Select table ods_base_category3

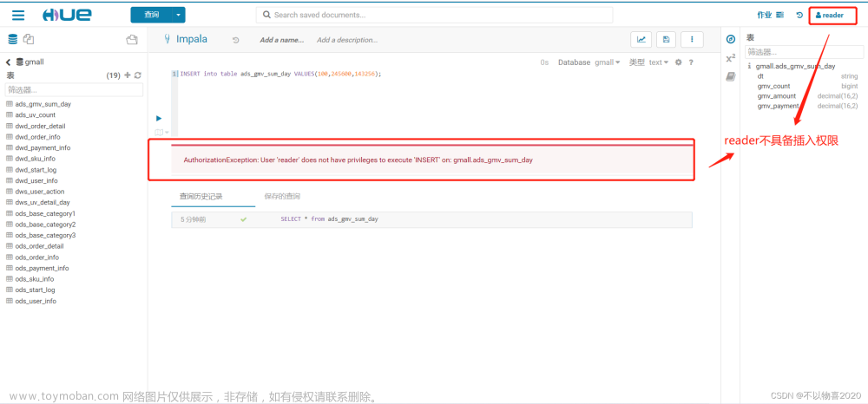45,236
